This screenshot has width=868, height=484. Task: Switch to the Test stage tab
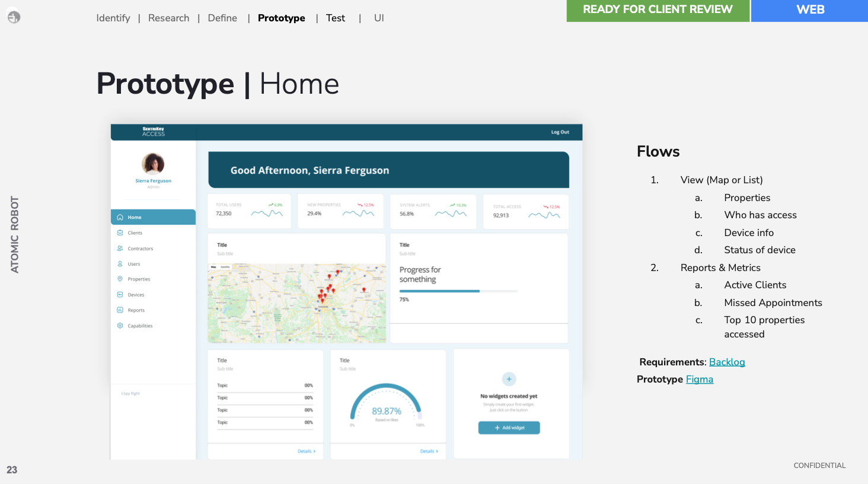click(336, 18)
